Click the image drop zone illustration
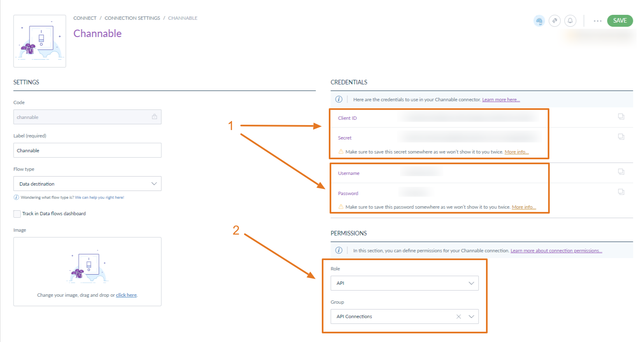The image size is (644, 342). pos(87,268)
